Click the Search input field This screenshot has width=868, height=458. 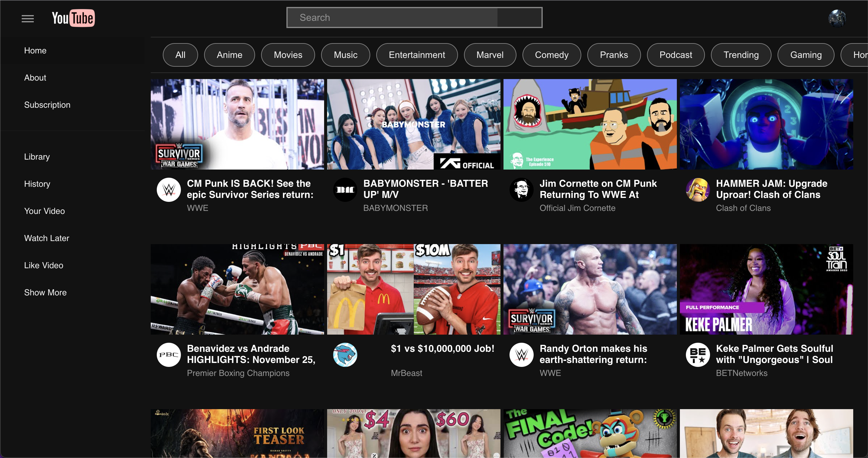coord(392,17)
